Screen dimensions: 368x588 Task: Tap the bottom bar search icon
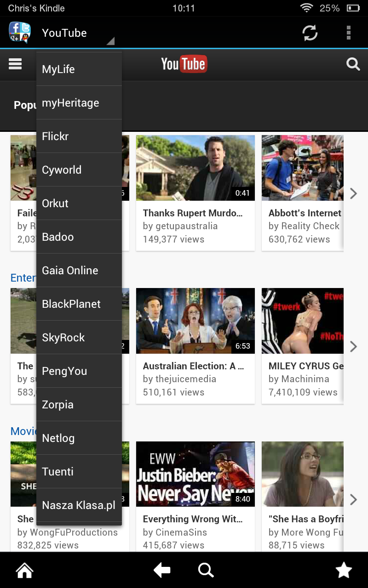click(x=206, y=571)
